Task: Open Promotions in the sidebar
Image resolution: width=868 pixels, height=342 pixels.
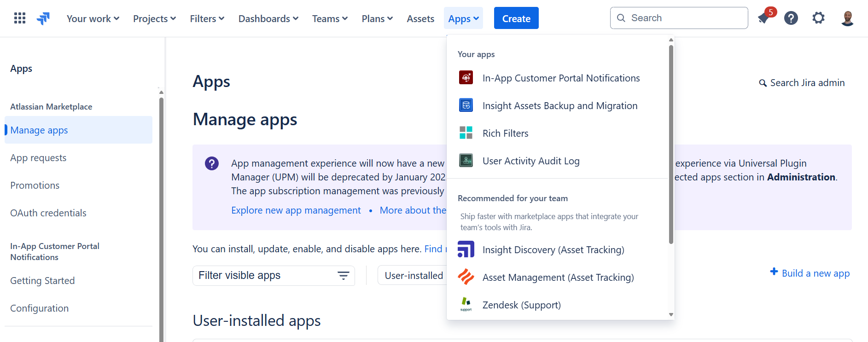Action: coord(35,185)
